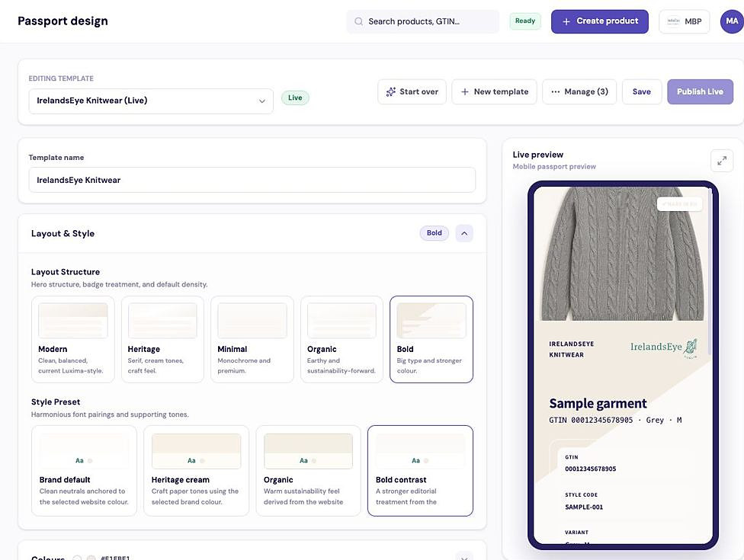The width and height of the screenshot is (744, 560).
Task: Select the Modern layout structure card
Action: coord(72,339)
